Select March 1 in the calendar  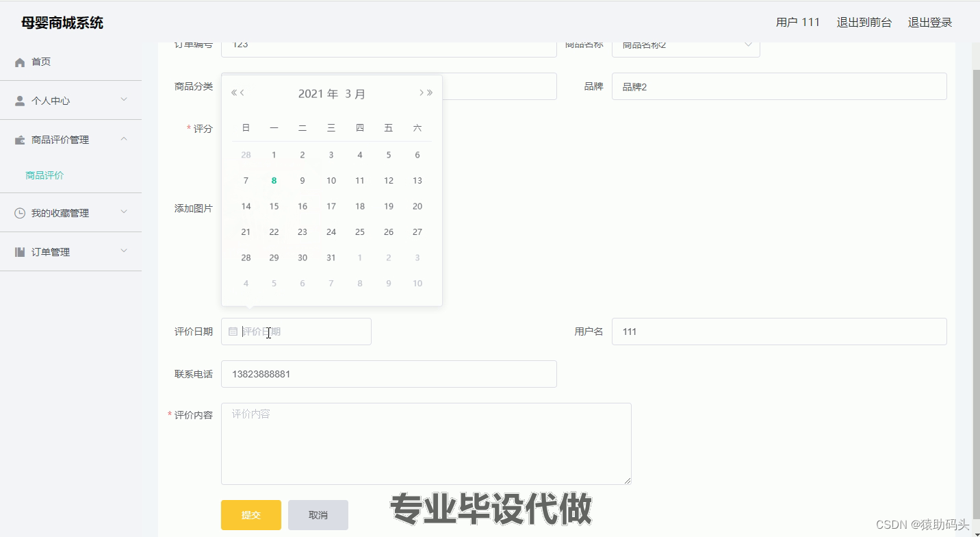[x=274, y=155]
